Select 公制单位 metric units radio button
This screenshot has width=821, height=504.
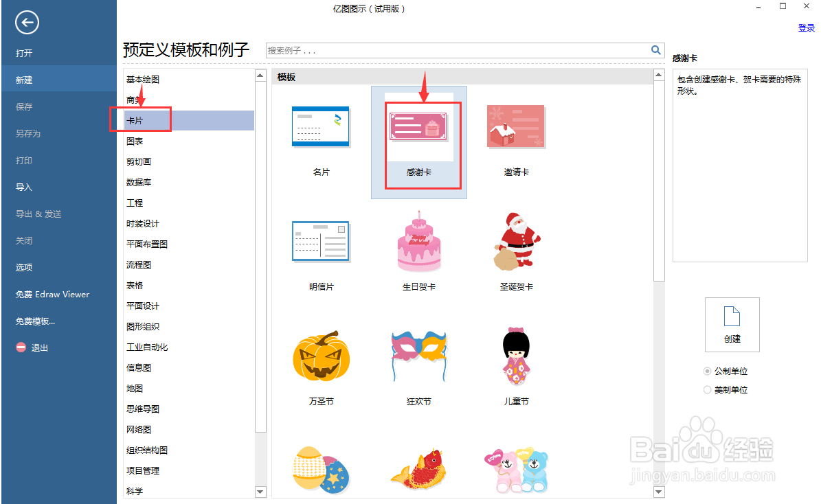click(x=708, y=371)
